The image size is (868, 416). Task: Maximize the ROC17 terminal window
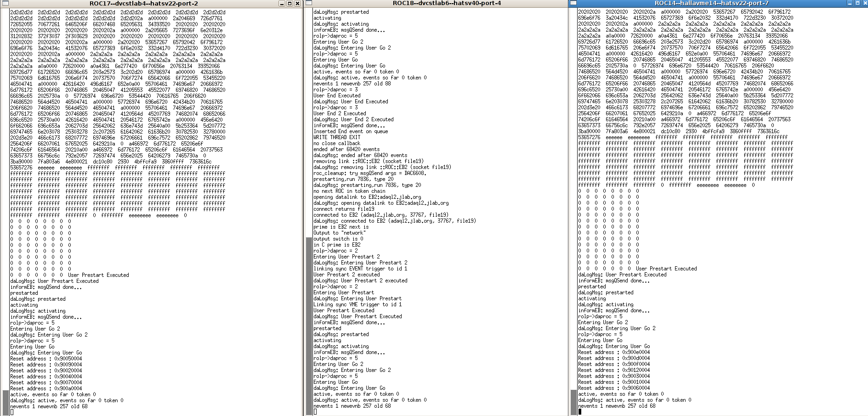(289, 3)
